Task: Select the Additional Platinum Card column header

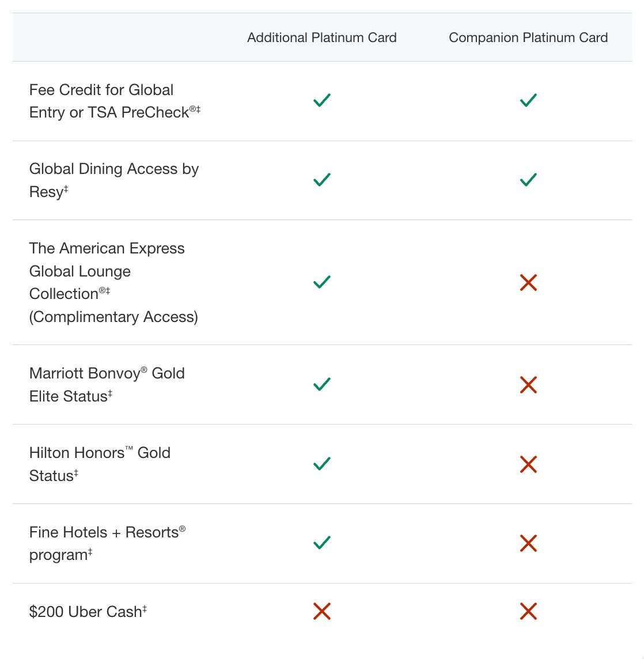Action: (x=322, y=37)
